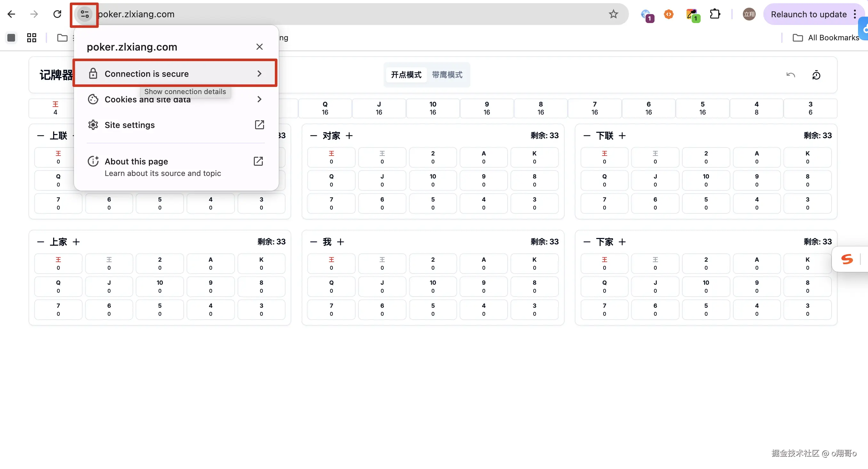Image resolution: width=868 pixels, height=469 pixels.
Task: Bookmark this page with the star icon
Action: (613, 14)
